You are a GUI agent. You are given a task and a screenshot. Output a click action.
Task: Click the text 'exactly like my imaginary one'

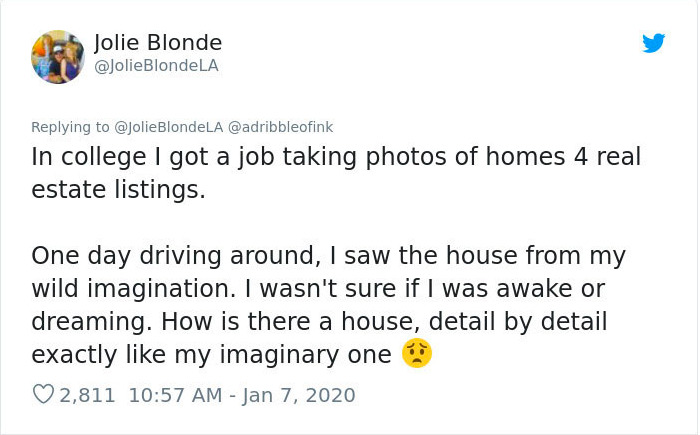[x=211, y=355]
